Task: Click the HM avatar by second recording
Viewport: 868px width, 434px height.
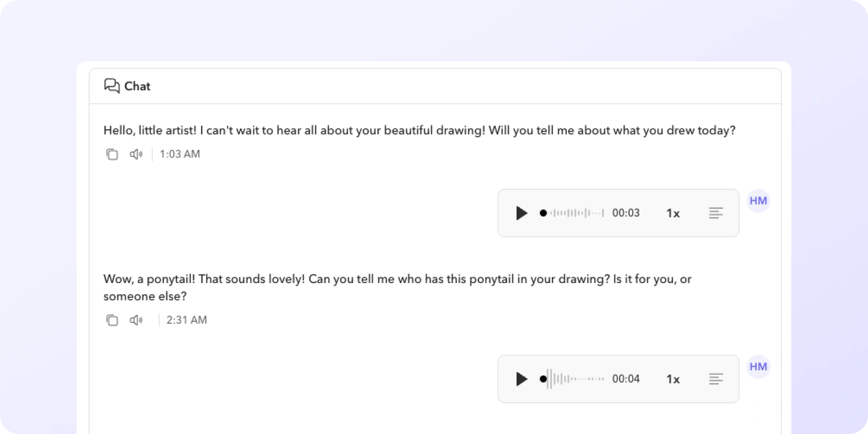Action: pos(758,367)
